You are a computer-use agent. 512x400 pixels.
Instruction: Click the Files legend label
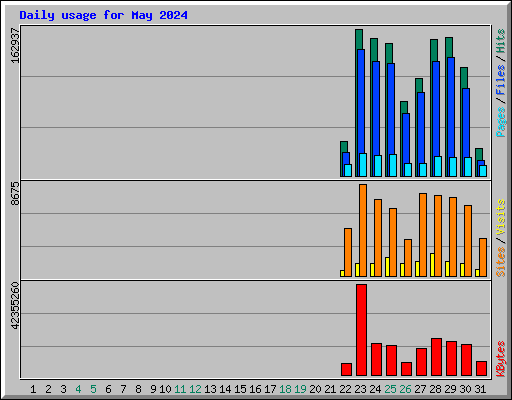[x=500, y=80]
